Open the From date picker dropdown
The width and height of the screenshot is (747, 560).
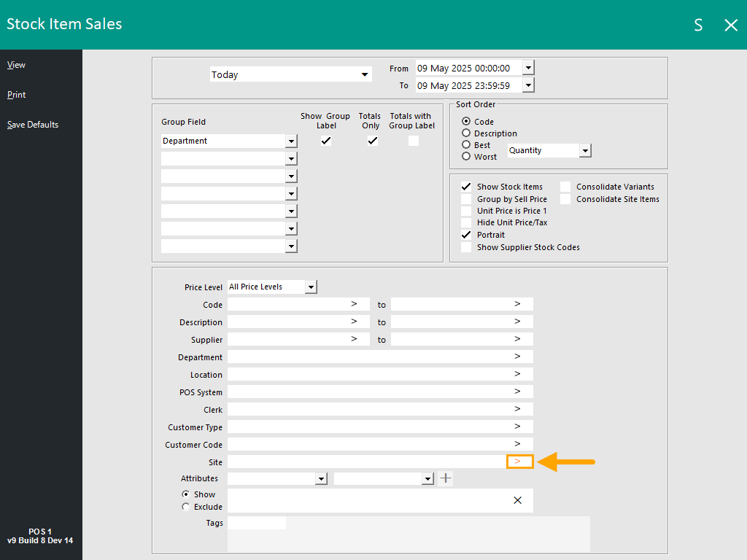point(528,68)
